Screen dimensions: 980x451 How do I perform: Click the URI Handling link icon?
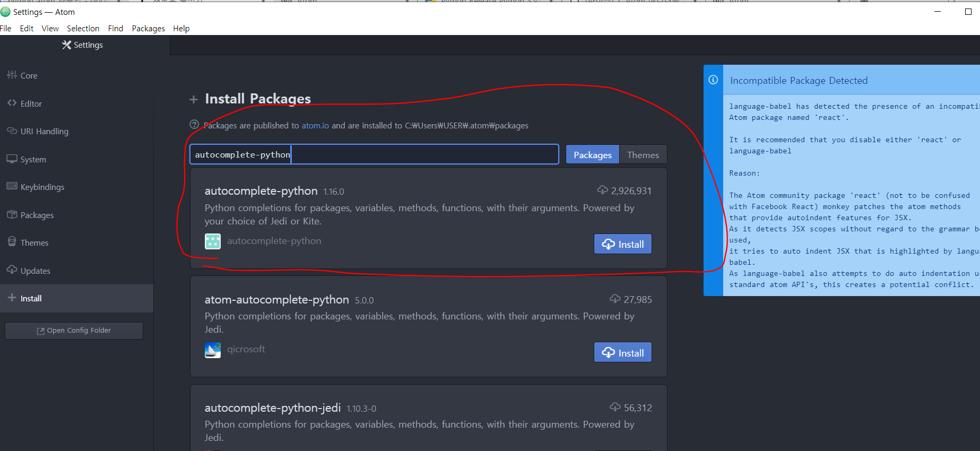pos(12,131)
